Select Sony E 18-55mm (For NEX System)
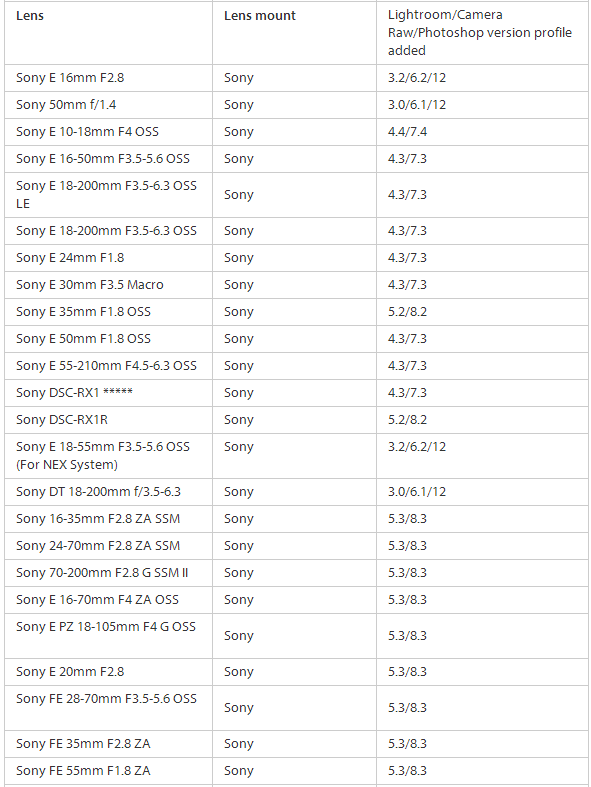This screenshot has height=787, width=591. pyautogui.click(x=102, y=456)
